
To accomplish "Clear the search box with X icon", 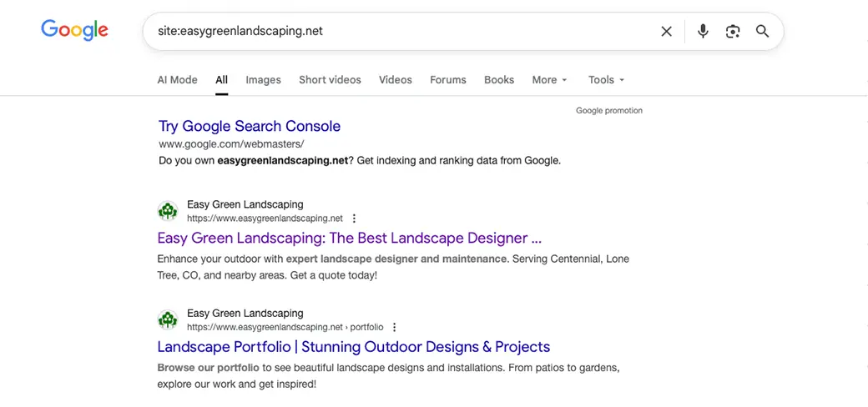I will point(666,32).
